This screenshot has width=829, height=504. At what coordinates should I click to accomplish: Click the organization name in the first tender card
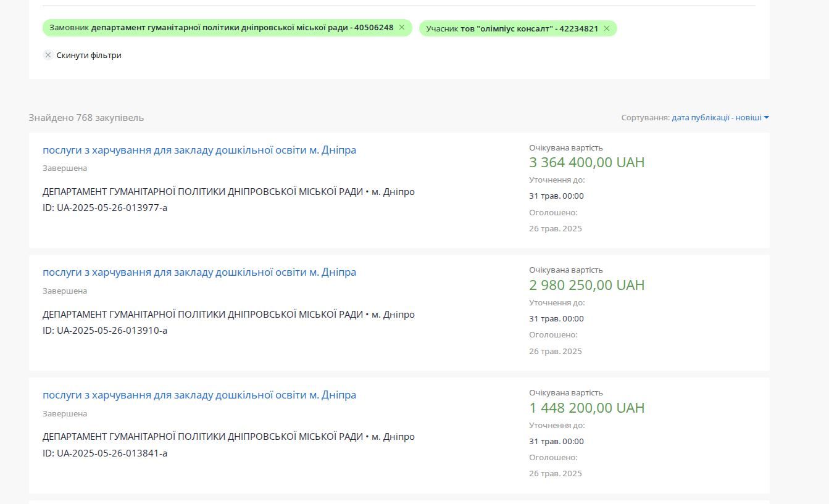(x=203, y=192)
